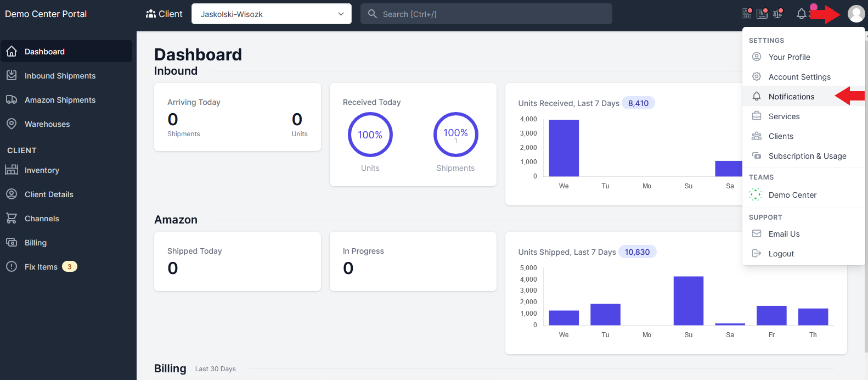Click the Dashboard home icon
The width and height of the screenshot is (868, 380).
pos(12,51)
